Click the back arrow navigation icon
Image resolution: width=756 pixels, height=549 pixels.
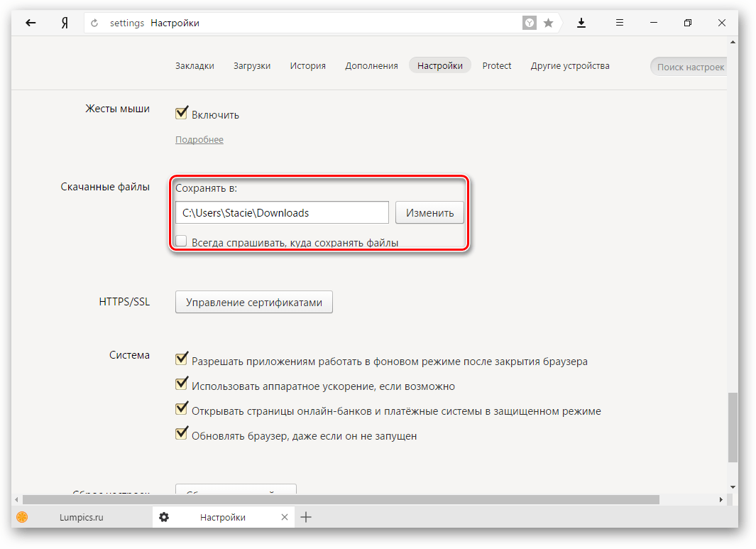[x=31, y=23]
